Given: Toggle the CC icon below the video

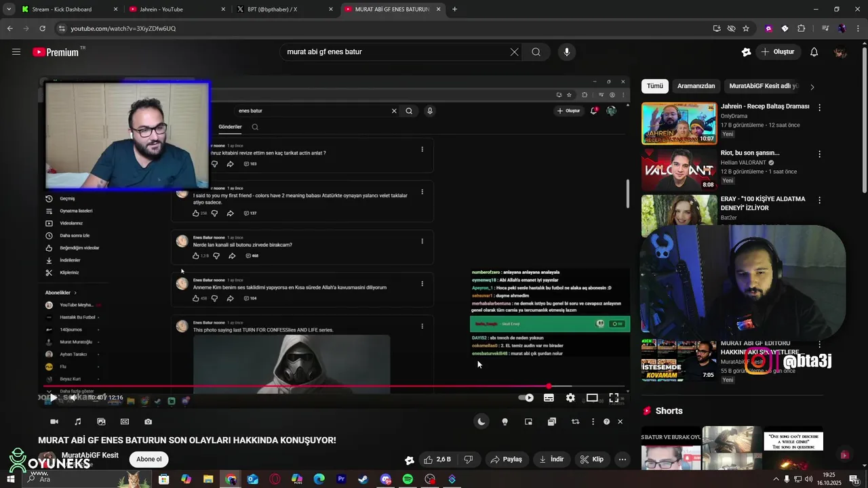Looking at the screenshot, I should click(x=125, y=422).
